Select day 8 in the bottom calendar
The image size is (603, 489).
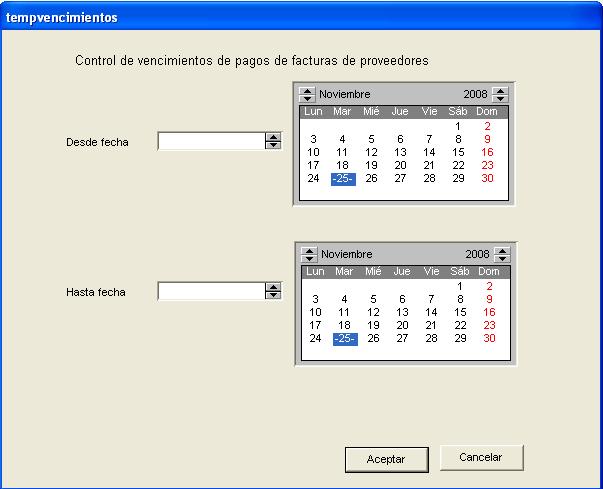pos(460,299)
